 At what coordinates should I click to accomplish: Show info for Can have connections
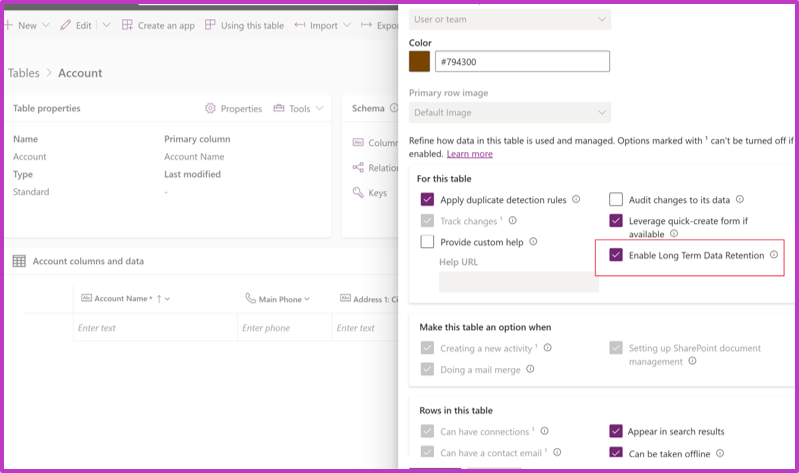[544, 431]
